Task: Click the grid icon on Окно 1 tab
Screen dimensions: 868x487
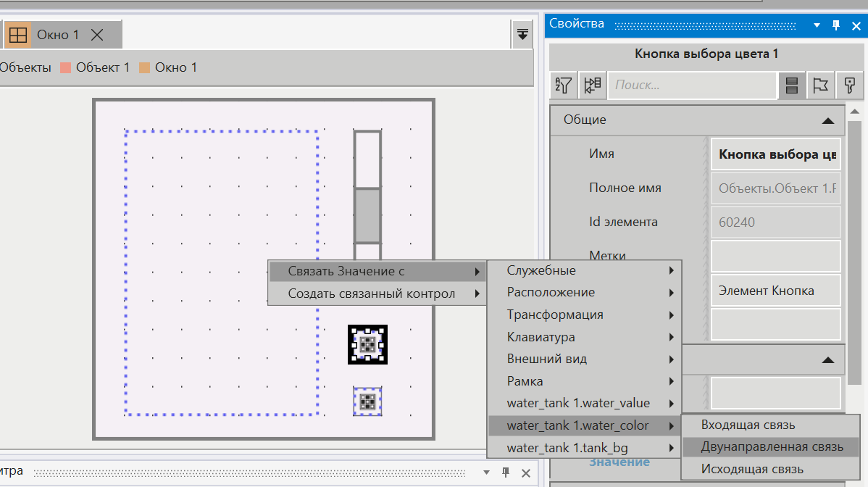Action: 18,35
